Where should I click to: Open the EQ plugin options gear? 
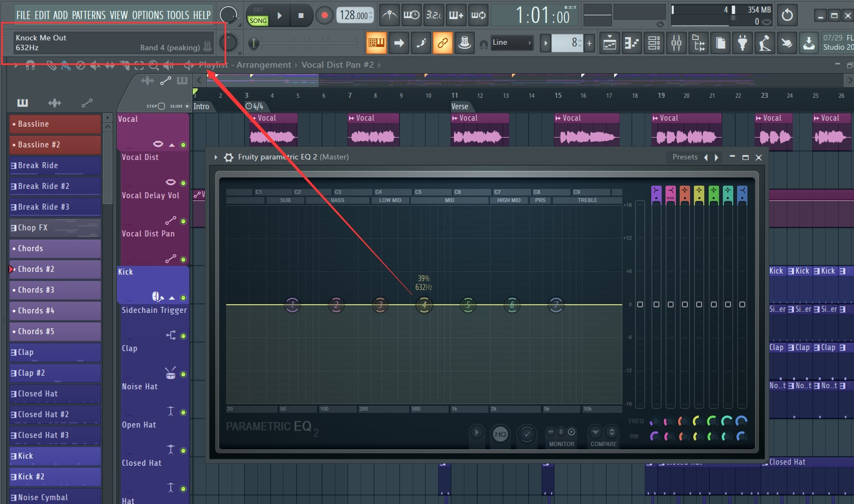229,157
